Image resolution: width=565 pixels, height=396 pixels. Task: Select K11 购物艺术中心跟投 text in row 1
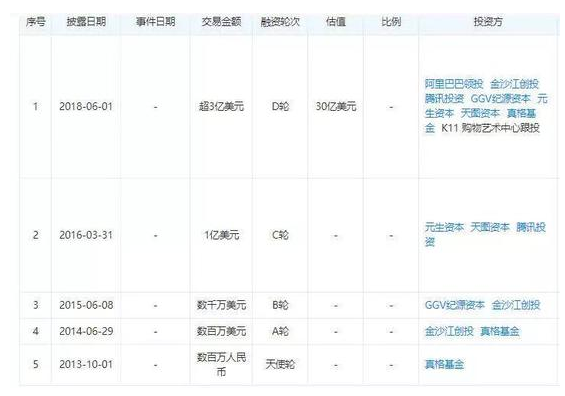pos(490,128)
